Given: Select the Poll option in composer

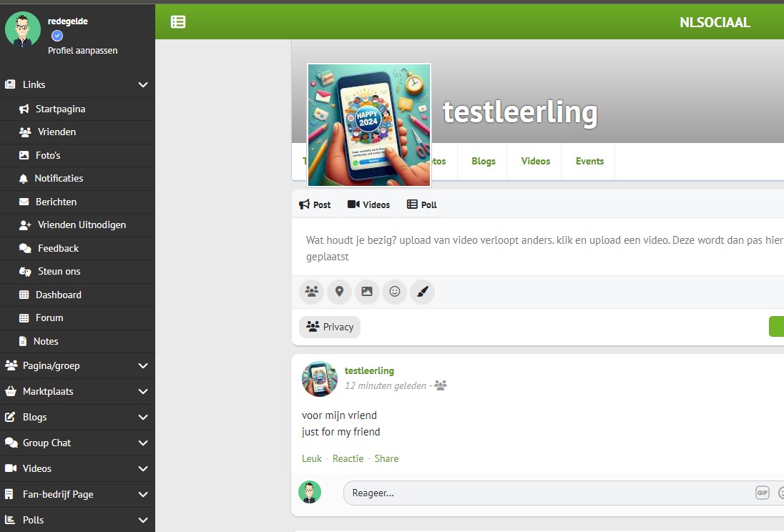Looking at the screenshot, I should [421, 205].
